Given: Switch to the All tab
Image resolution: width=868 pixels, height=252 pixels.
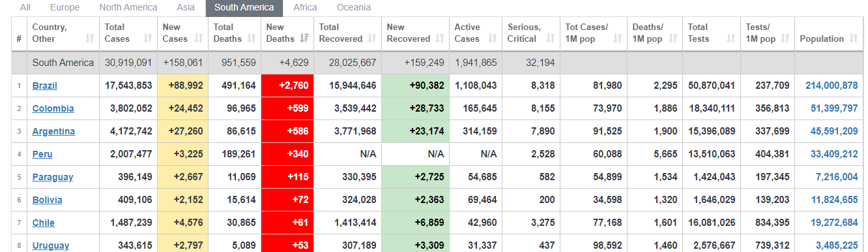Looking at the screenshot, I should 25,8.
